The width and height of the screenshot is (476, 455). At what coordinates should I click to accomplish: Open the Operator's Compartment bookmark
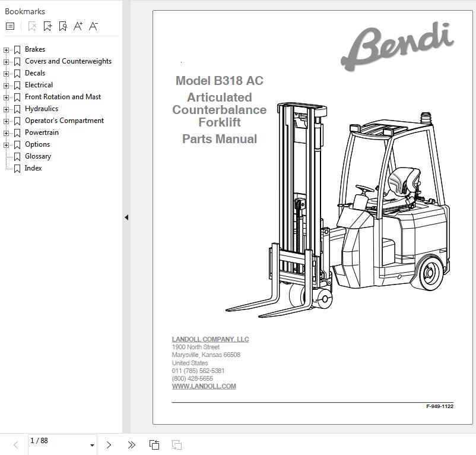coord(64,120)
